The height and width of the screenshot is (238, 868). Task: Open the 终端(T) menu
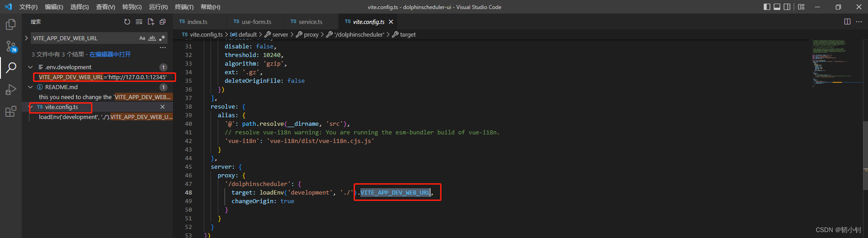(184, 7)
